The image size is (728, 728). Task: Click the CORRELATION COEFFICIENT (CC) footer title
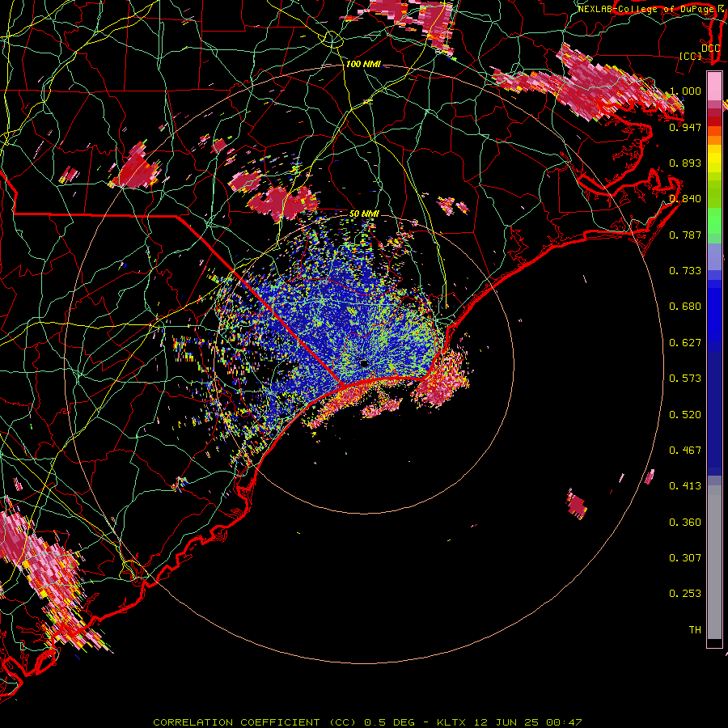click(x=254, y=722)
